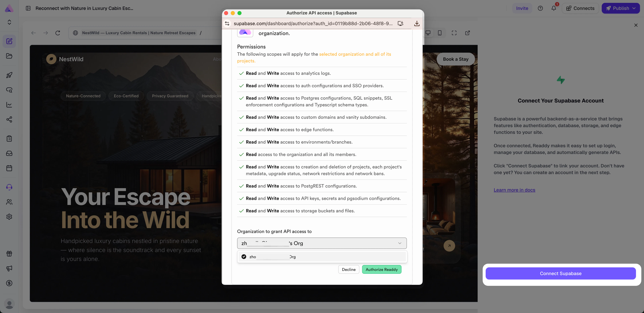Click the analytics logs permission row
This screenshot has height=313, width=644.
[322, 73]
